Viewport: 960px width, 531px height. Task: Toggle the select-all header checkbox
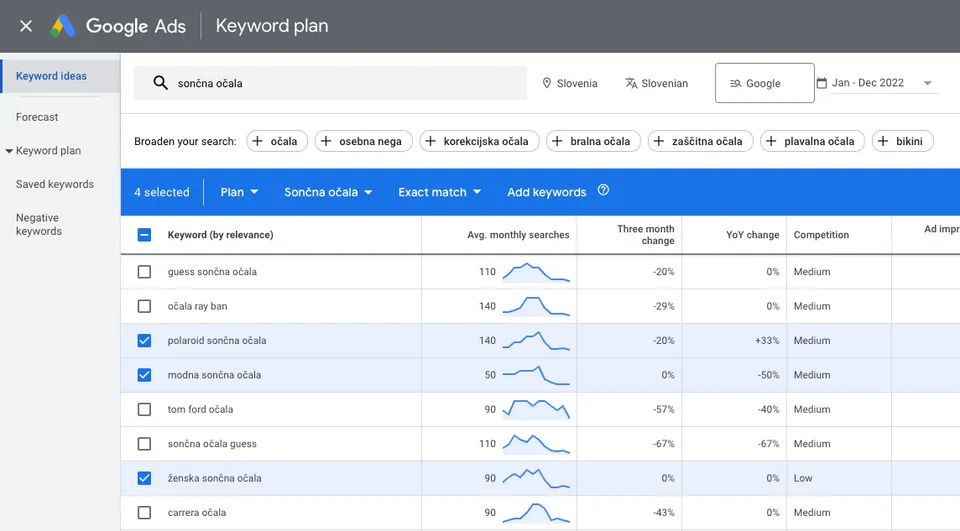144,235
